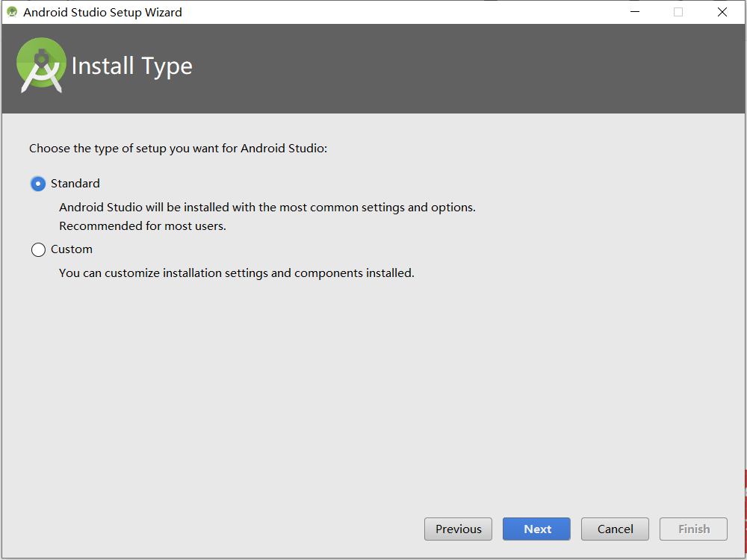
Task: Select the Custom install type radio button
Action: (38, 249)
